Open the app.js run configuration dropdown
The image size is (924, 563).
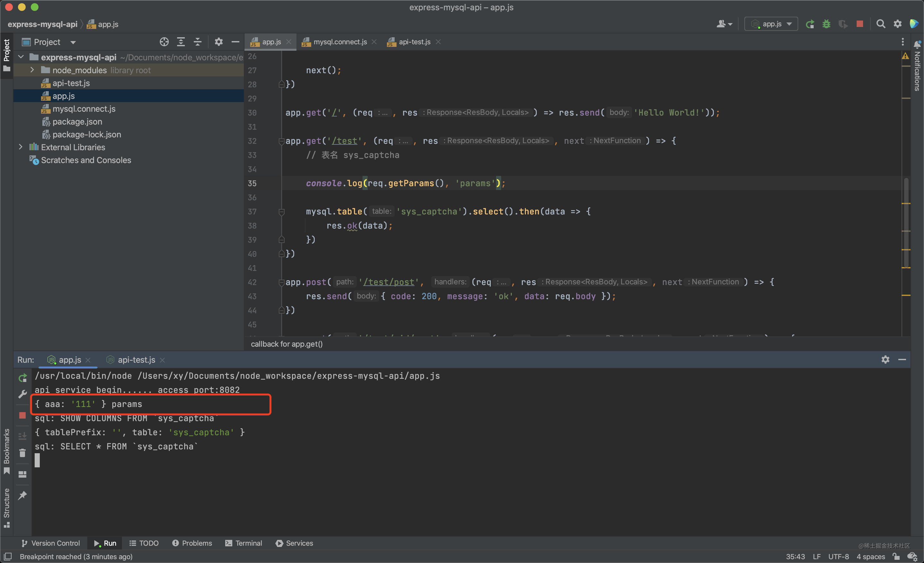771,24
